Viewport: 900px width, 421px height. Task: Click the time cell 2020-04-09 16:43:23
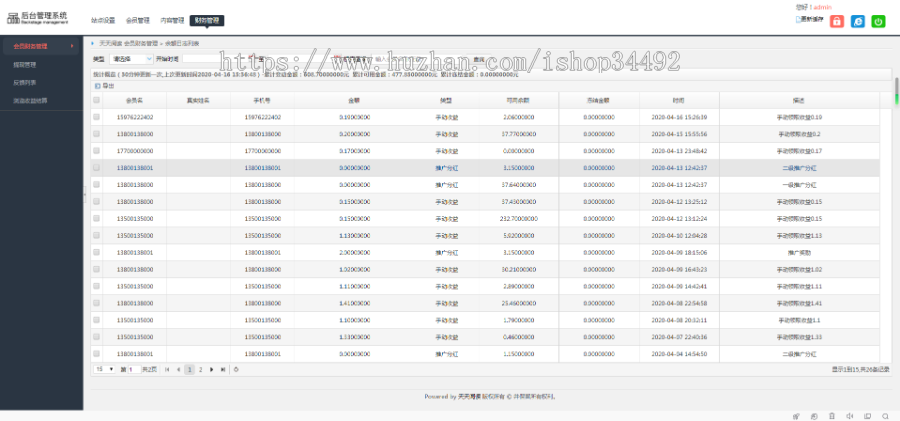pos(679,269)
